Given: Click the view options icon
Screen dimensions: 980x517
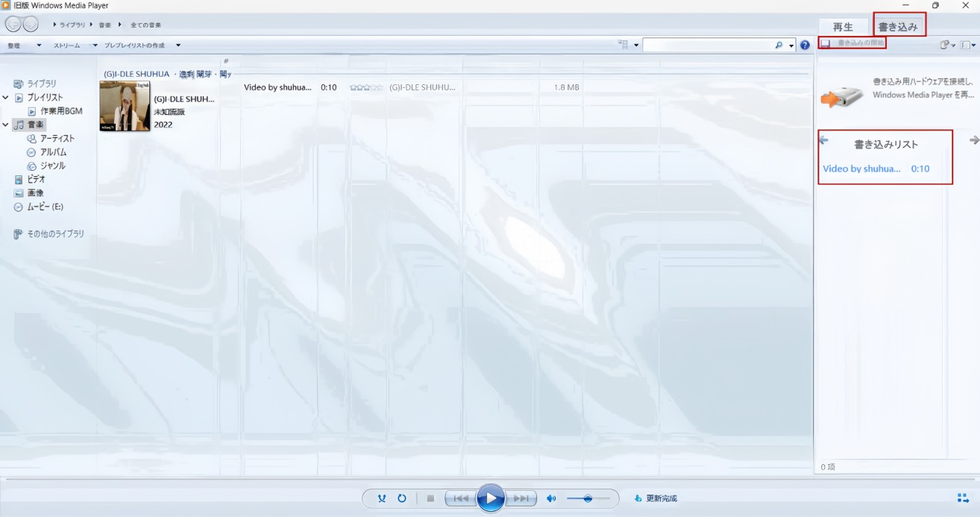Looking at the screenshot, I should (x=623, y=45).
